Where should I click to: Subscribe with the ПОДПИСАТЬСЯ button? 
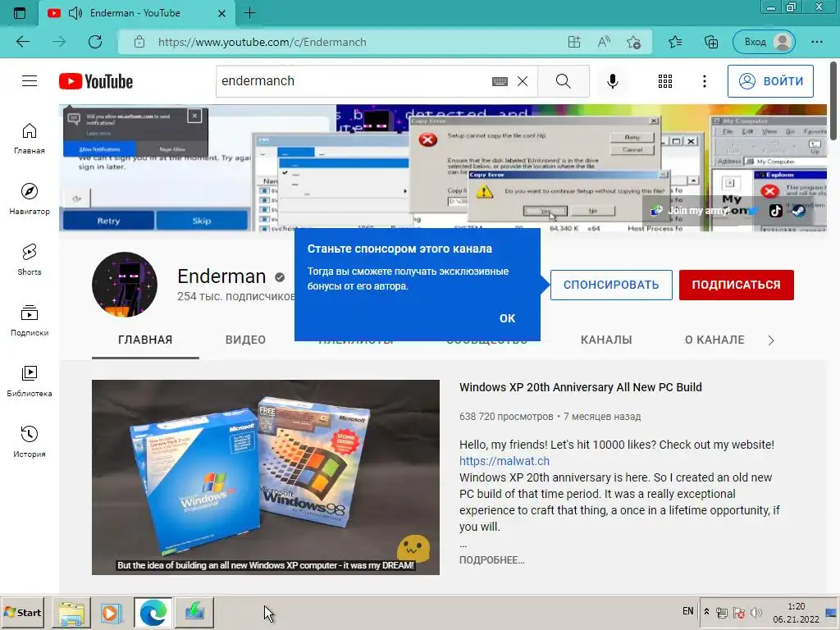click(736, 285)
